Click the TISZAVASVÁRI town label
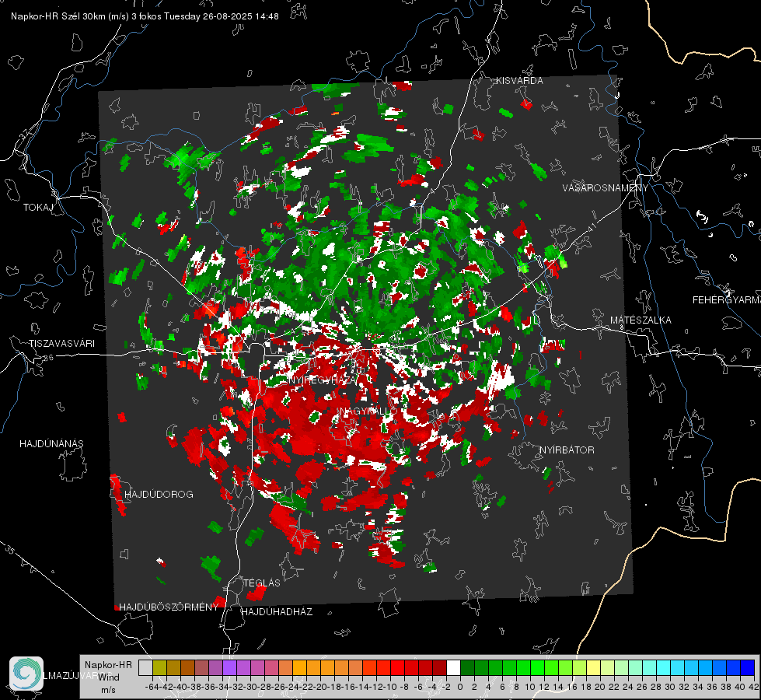 point(62,344)
